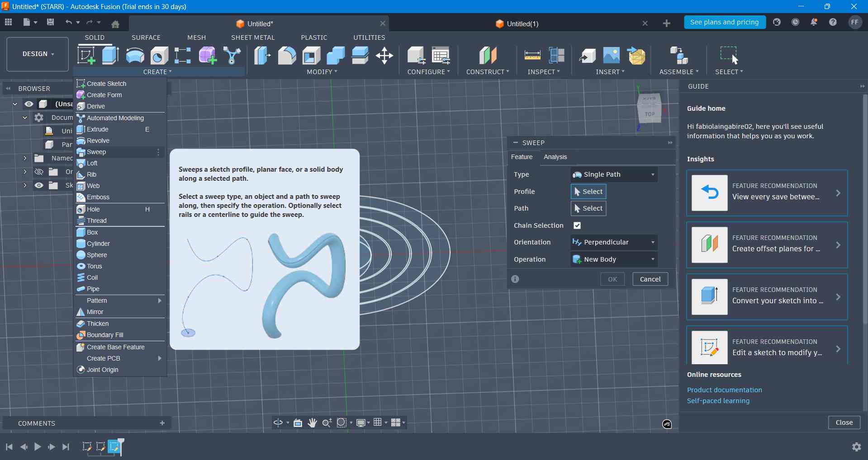Select the Revolve tool in the toolbar
This screenshot has width=868, height=460.
click(135, 56)
